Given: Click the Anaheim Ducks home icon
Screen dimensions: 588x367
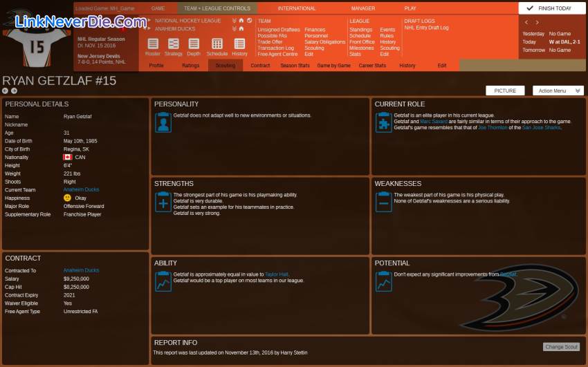Looking at the screenshot, I should pyautogui.click(x=241, y=28).
